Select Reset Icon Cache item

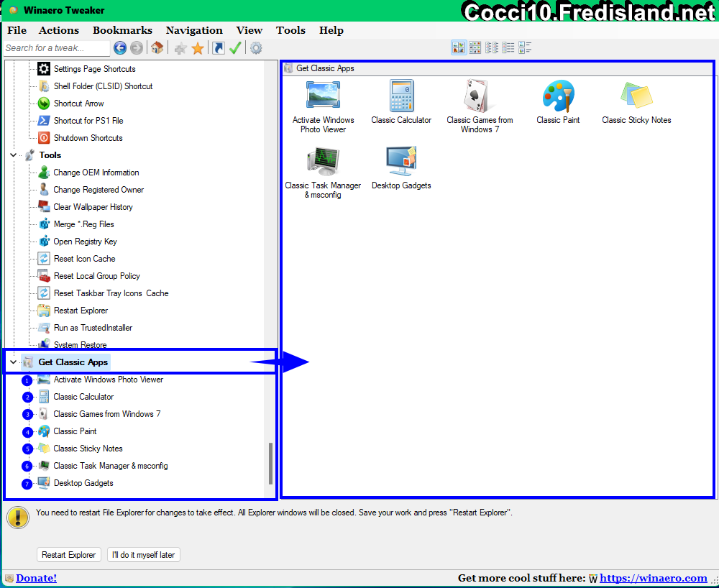84,259
